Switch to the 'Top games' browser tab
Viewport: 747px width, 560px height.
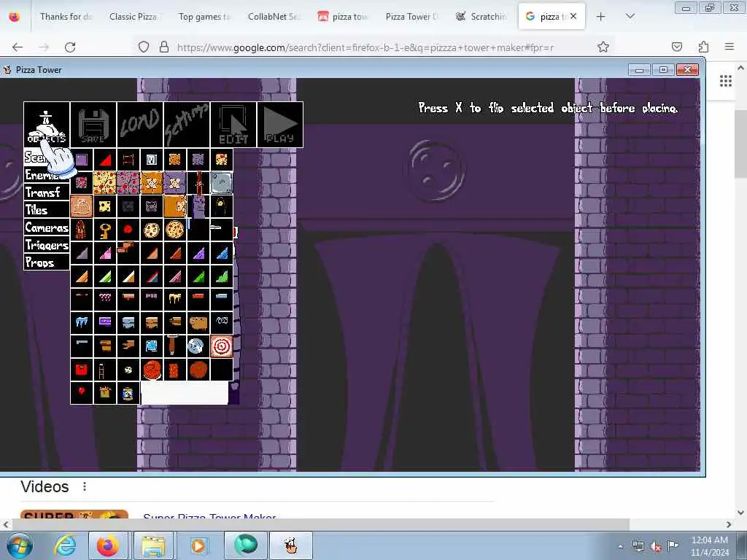pyautogui.click(x=204, y=17)
